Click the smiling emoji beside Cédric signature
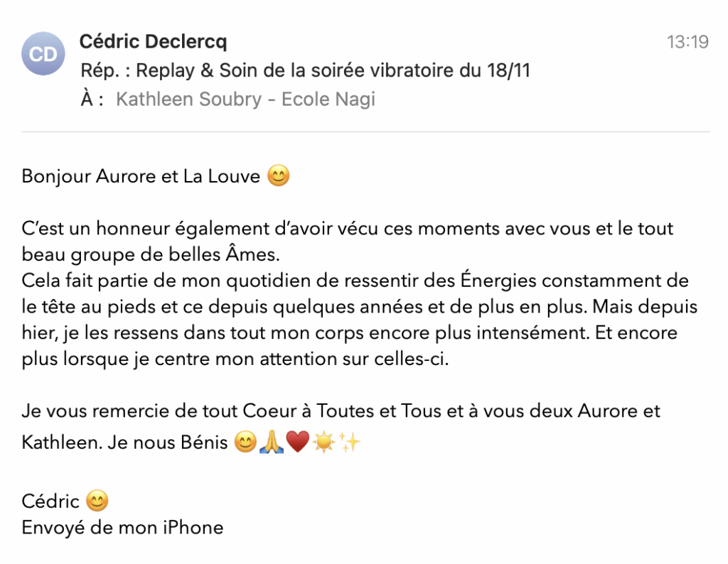This screenshot has width=728, height=564. coord(97,501)
